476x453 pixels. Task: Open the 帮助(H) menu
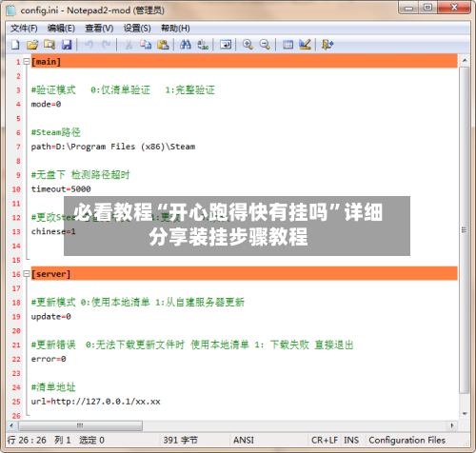click(x=175, y=29)
